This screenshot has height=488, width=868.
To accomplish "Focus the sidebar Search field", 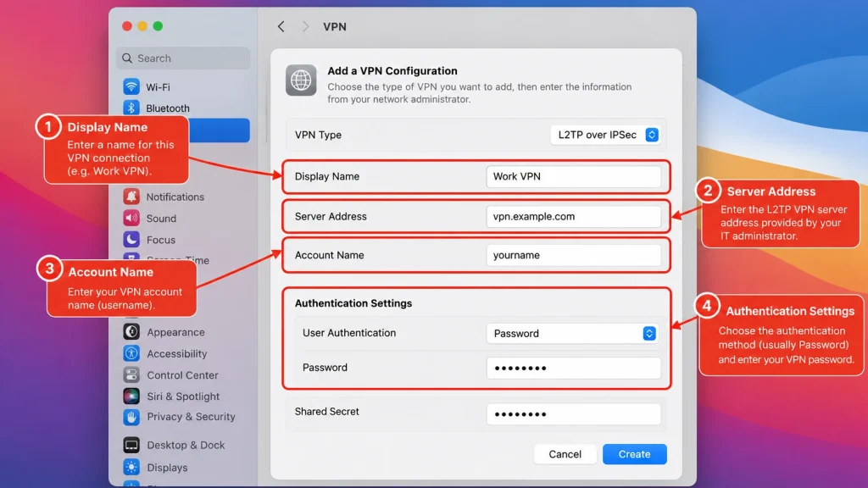I will 183,58.
